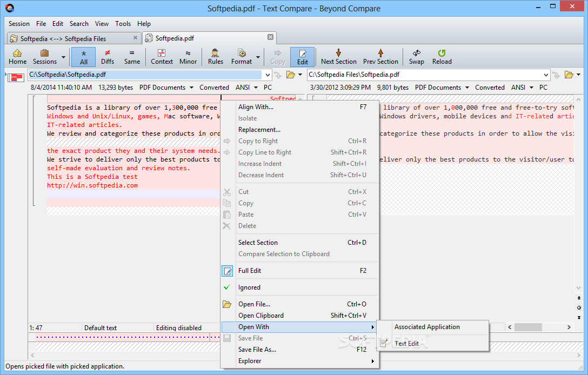Screen dimensions: 588x375
Task: Expand the Sessions dropdown arrow
Action: [63, 57]
